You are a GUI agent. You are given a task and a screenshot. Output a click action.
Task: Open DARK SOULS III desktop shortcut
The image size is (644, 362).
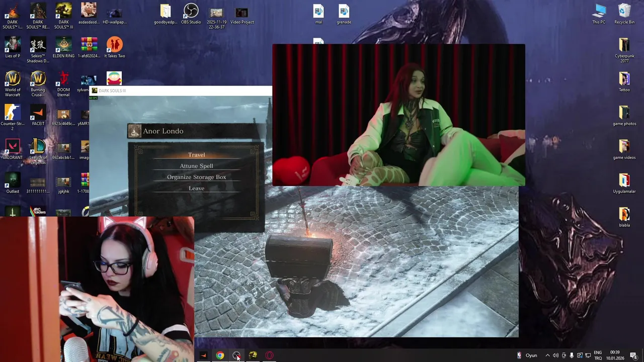click(63, 16)
